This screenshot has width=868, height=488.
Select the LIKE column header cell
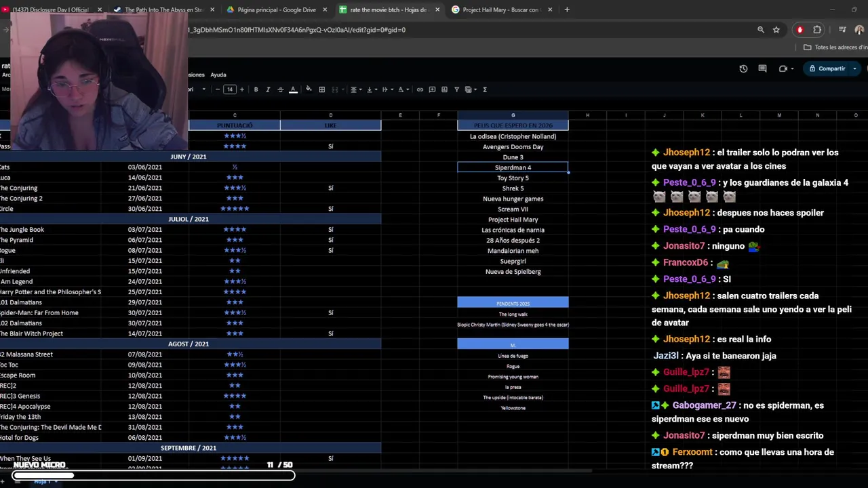point(331,125)
